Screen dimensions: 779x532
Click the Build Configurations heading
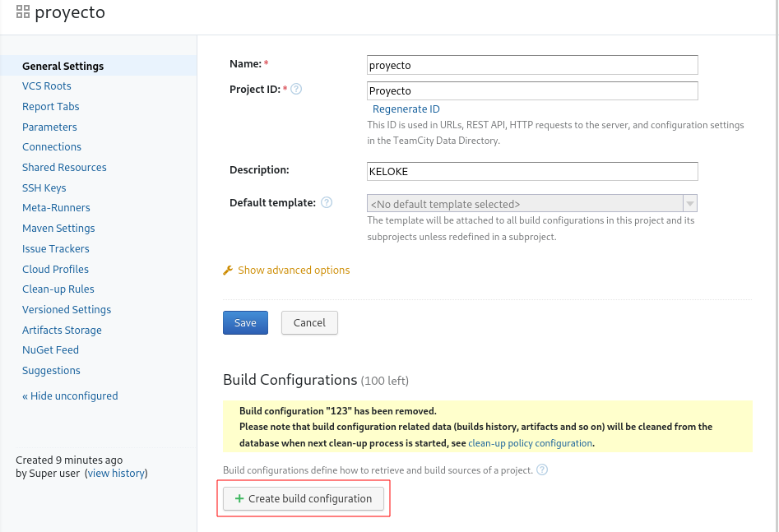(x=290, y=380)
